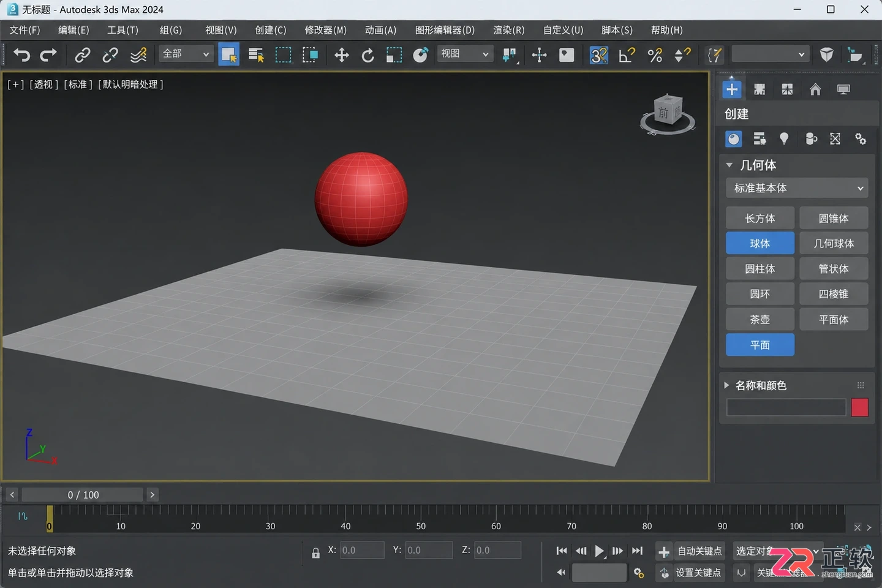Select the Move tool
This screenshot has width=882, height=588.
click(x=341, y=55)
